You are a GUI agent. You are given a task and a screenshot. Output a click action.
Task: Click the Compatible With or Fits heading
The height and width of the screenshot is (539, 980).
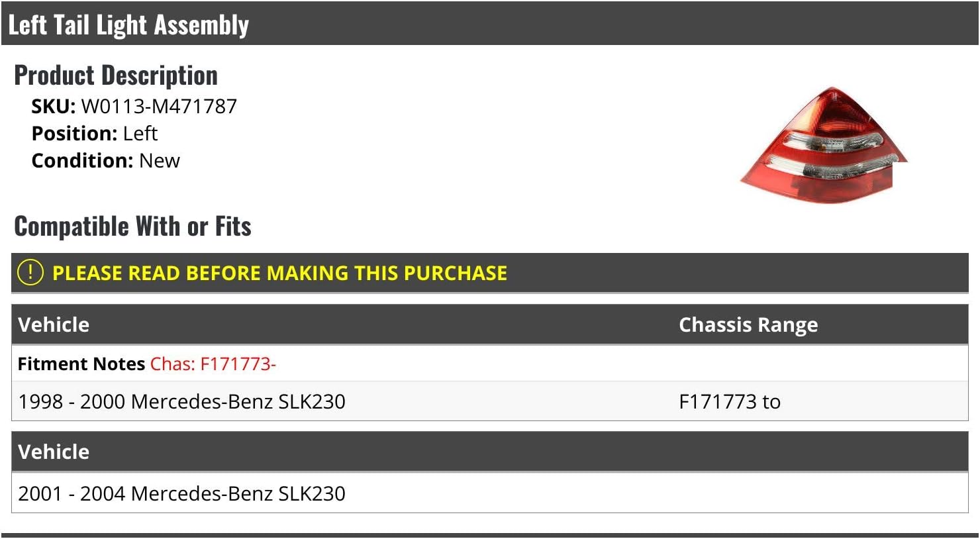point(132,226)
